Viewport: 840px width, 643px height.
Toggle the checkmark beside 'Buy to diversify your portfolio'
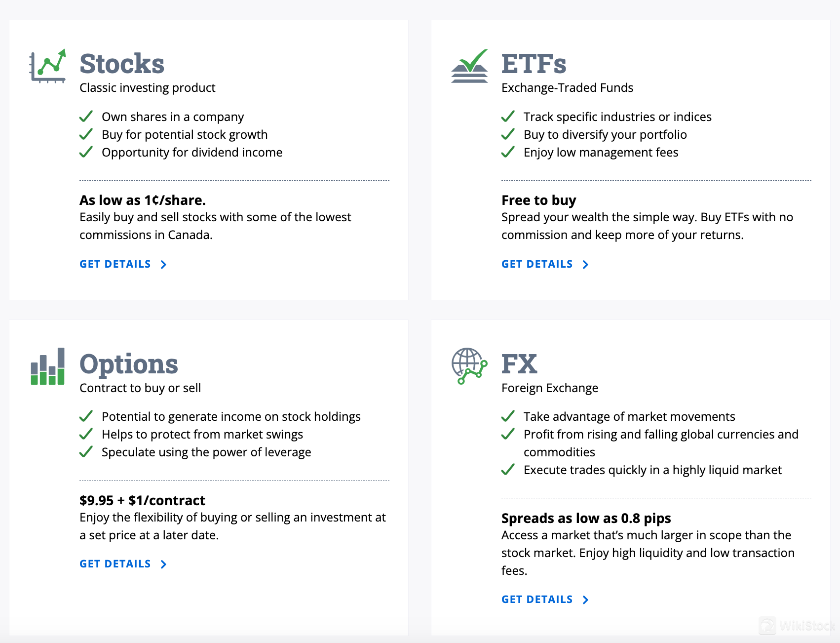pyautogui.click(x=508, y=134)
